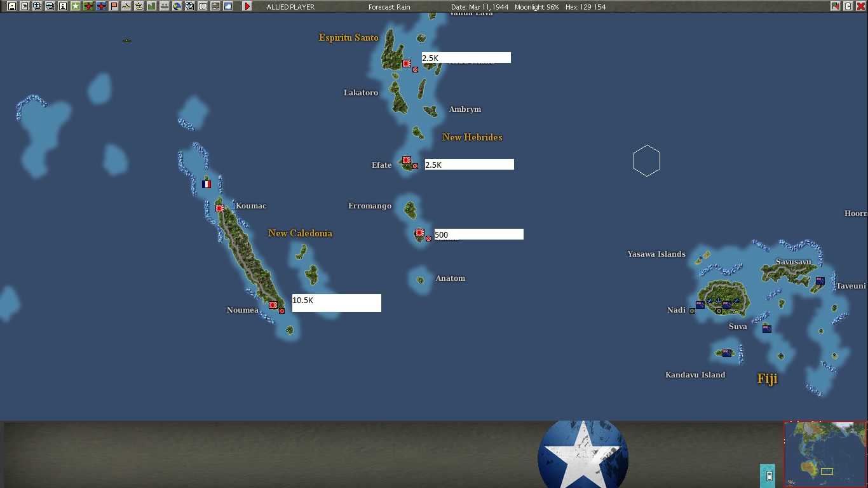Click the 'New Hebrides' map label

click(x=472, y=137)
